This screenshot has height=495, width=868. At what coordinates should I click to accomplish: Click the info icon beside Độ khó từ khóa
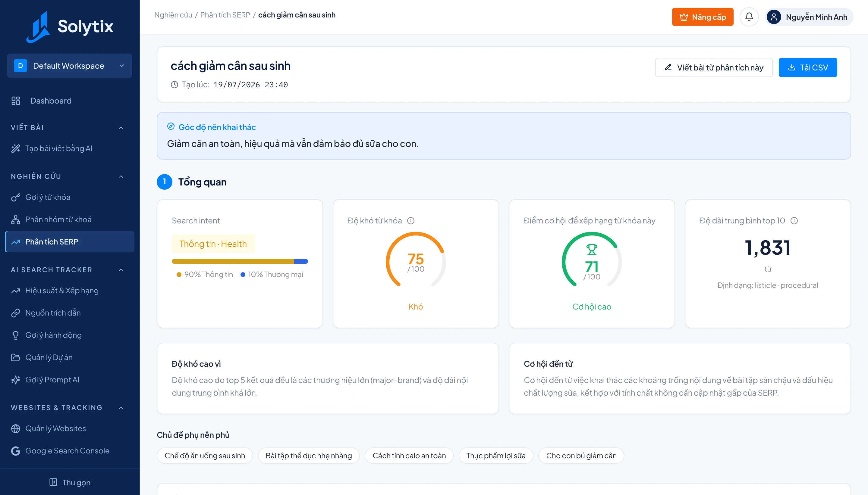coord(411,221)
